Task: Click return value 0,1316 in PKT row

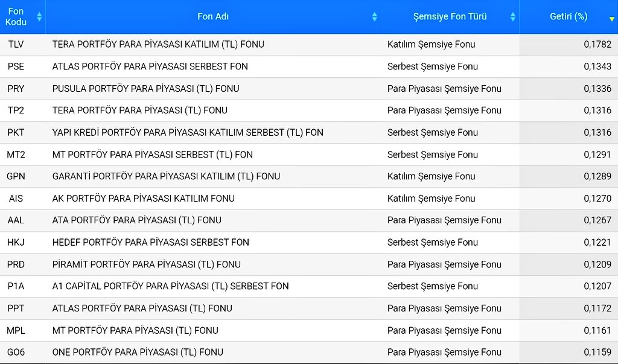Action: [x=597, y=132]
